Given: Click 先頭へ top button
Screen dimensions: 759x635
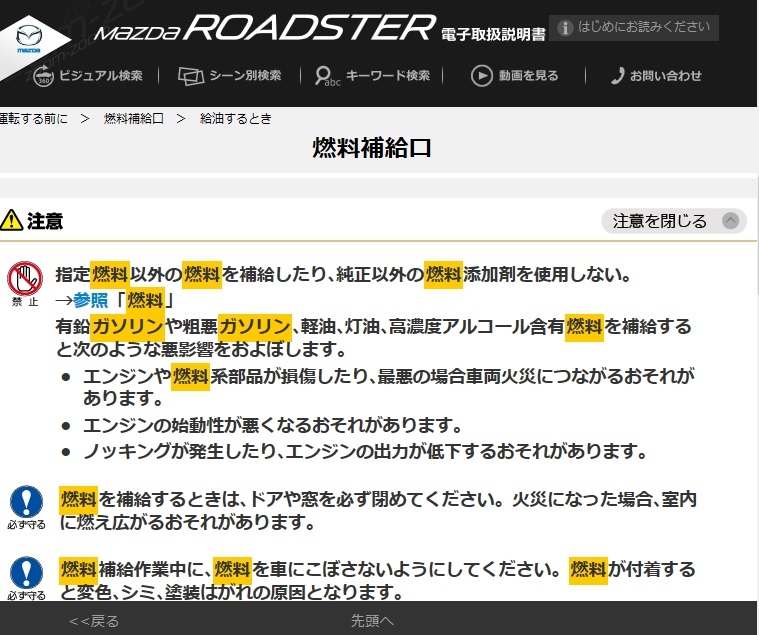Looking at the screenshot, I should coord(372,621).
